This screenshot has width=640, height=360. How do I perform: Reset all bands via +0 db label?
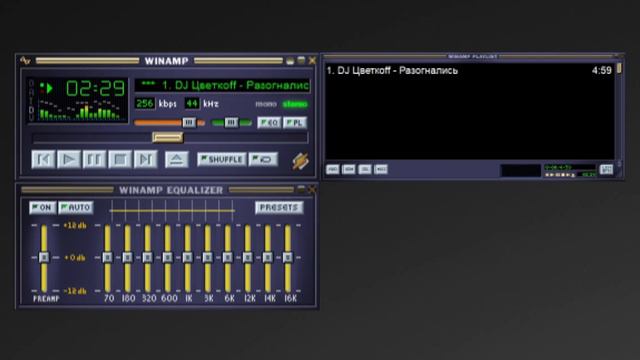75,258
